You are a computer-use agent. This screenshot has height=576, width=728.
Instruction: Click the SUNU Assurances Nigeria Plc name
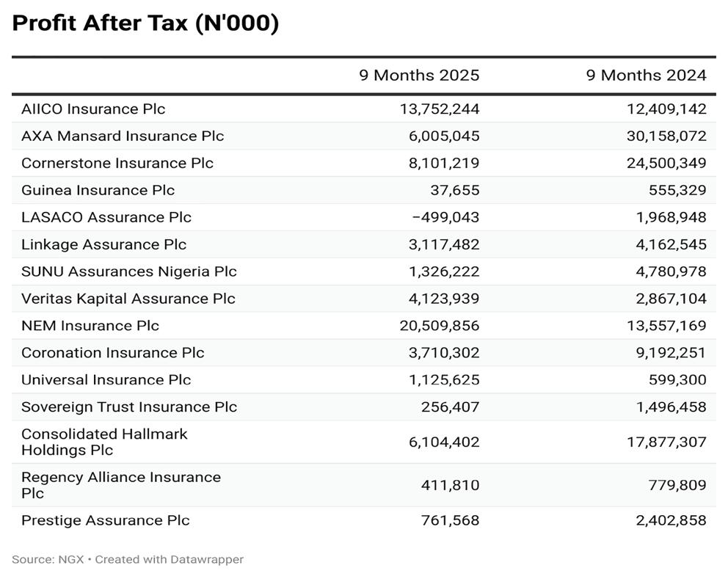click(x=129, y=271)
